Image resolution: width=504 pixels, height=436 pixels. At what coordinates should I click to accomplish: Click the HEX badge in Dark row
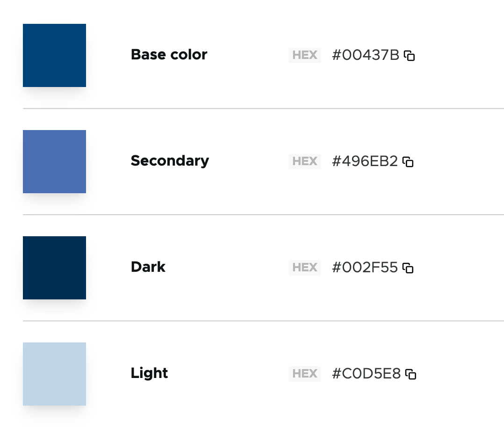[x=305, y=268]
